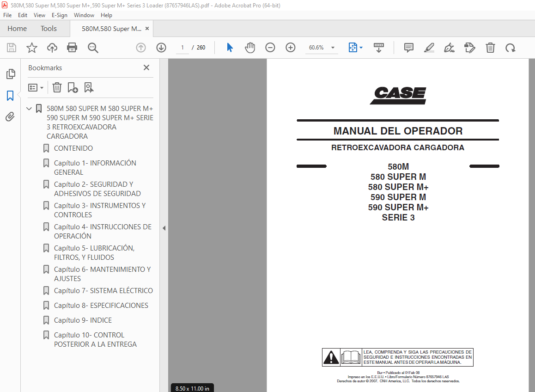Open the Window menu
Viewport: 535px width, 392px height.
[x=84, y=15]
